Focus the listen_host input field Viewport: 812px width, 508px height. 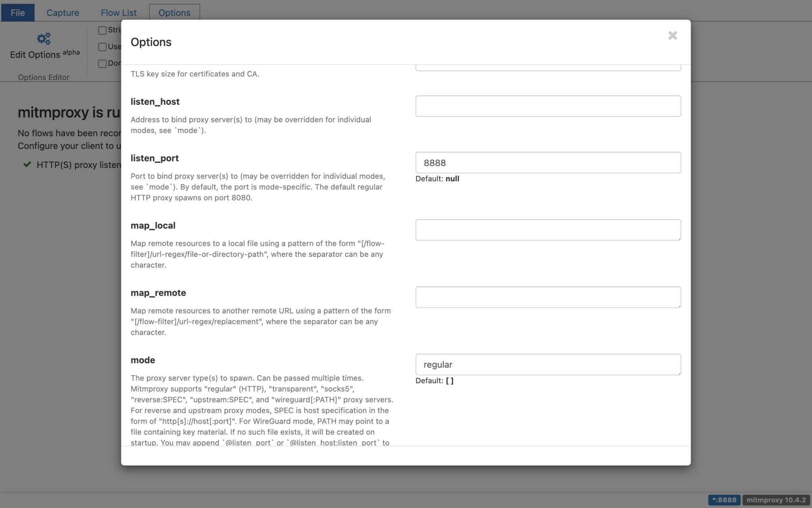548,106
